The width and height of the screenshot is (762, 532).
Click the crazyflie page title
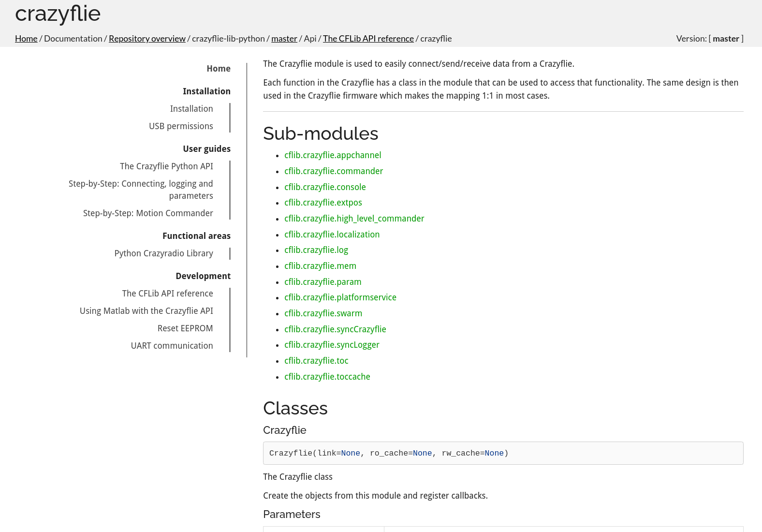[58, 14]
